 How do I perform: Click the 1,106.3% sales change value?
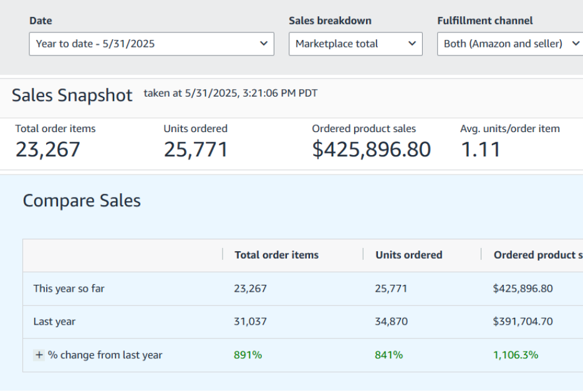[515, 355]
